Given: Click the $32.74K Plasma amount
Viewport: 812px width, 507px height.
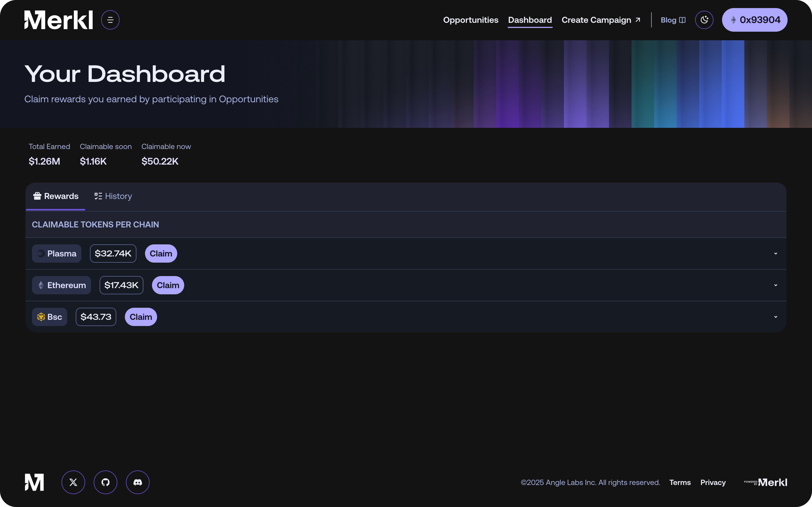Looking at the screenshot, I should [x=113, y=253].
